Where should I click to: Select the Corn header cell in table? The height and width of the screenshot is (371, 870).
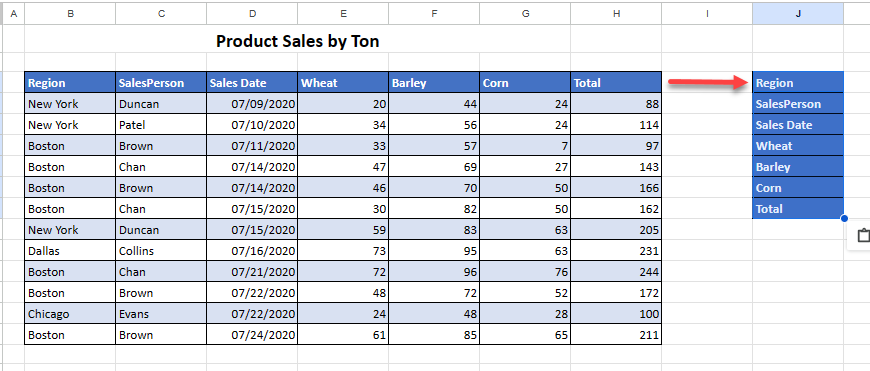[525, 83]
